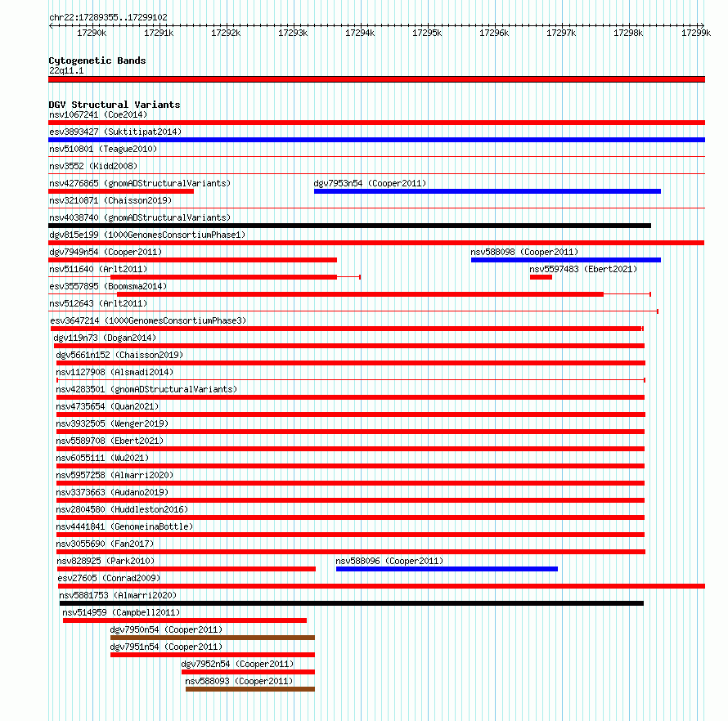This screenshot has height=721, width=728.
Task: Open the nsv5597483 (Ebert2021) variant
Action: pyautogui.click(x=583, y=269)
